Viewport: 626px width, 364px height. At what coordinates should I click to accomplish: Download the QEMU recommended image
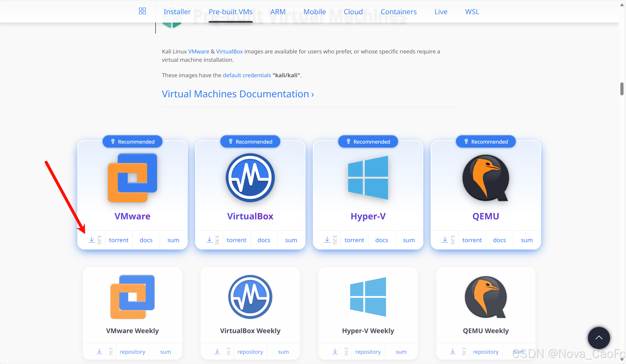(x=445, y=239)
